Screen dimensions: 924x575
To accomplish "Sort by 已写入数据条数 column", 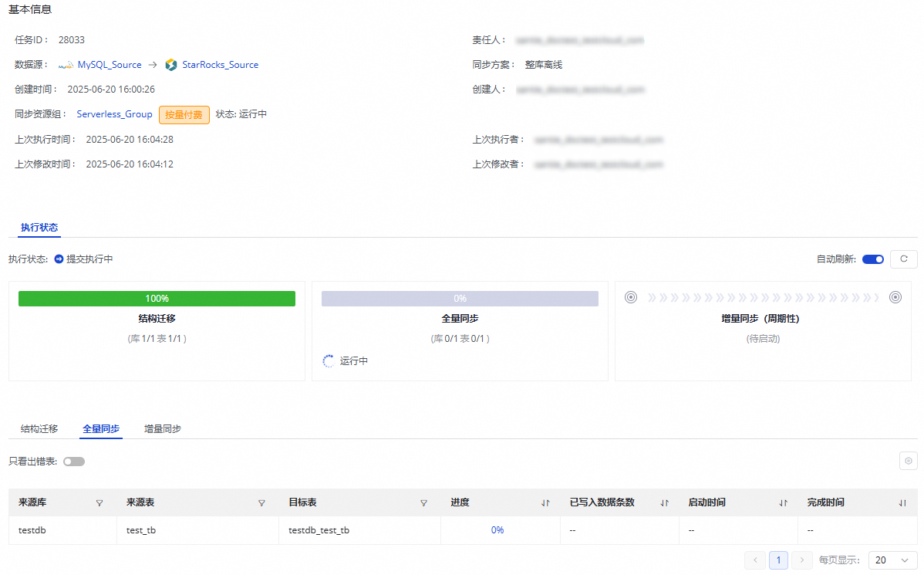I will (665, 503).
